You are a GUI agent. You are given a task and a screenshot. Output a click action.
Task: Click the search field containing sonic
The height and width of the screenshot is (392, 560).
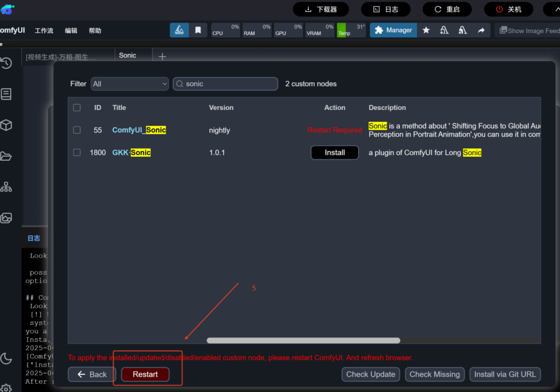pyautogui.click(x=226, y=84)
